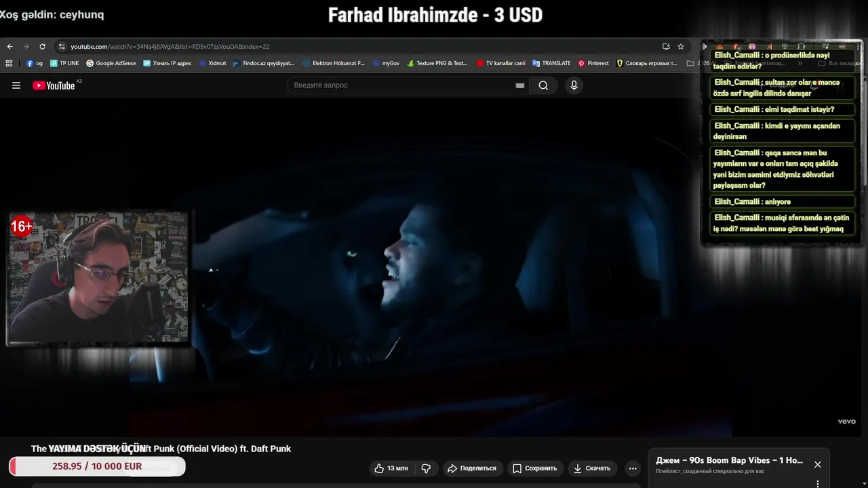Click the 16+ age rating badge
The width and height of the screenshot is (868, 488).
(21, 226)
